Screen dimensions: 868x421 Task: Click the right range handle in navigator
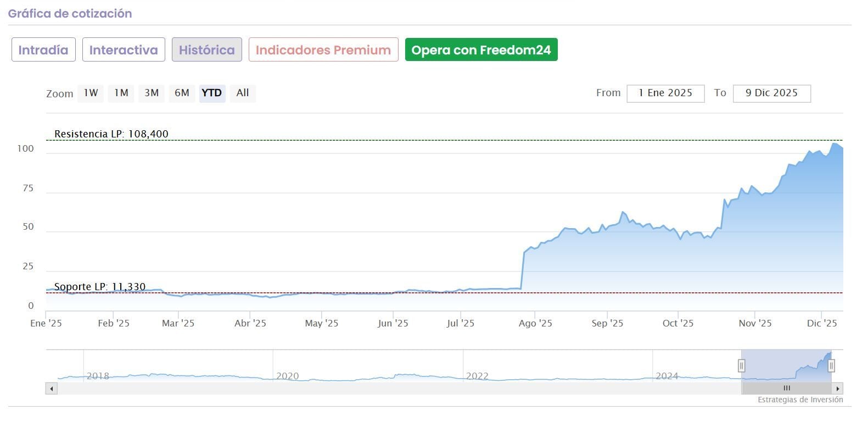point(831,365)
